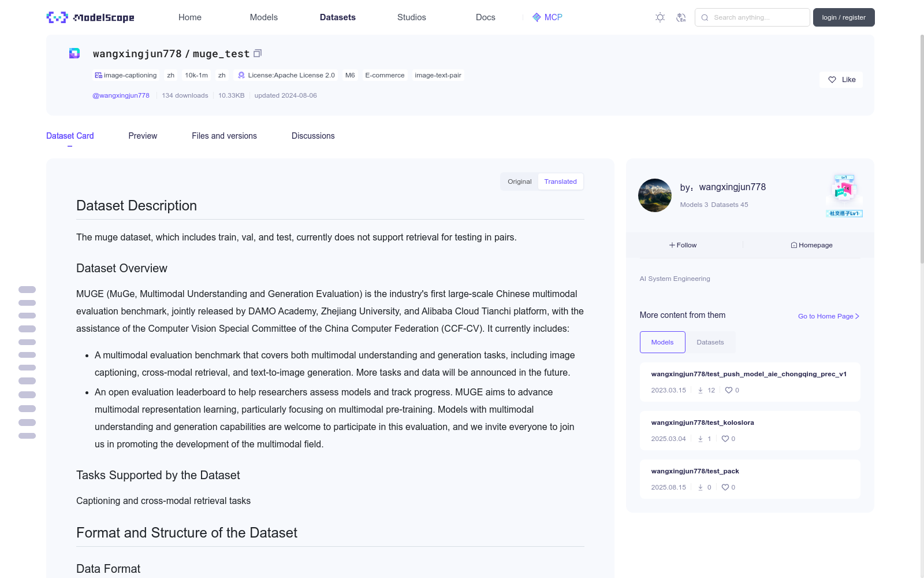Switch description to Original language
This screenshot has height=578, width=924.
(519, 181)
